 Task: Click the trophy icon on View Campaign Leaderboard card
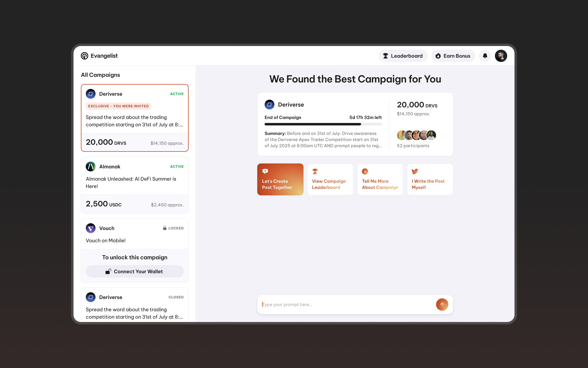(x=315, y=171)
